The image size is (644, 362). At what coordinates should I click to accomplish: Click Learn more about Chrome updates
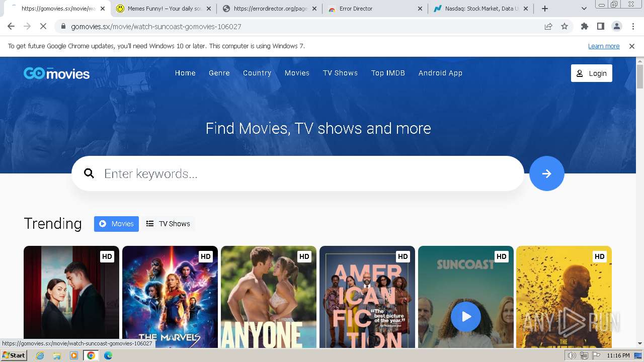point(604,46)
